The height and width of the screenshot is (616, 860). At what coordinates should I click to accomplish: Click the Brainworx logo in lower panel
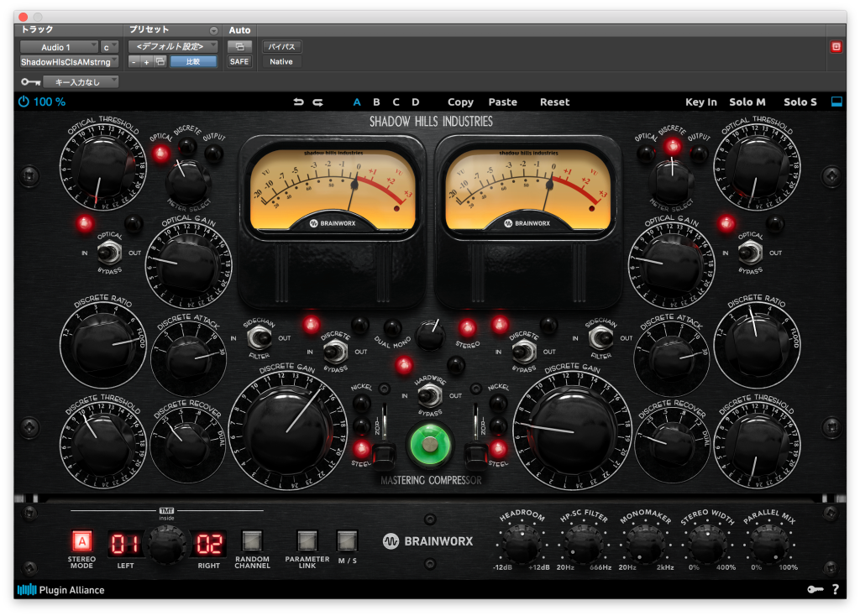pyautogui.click(x=427, y=541)
